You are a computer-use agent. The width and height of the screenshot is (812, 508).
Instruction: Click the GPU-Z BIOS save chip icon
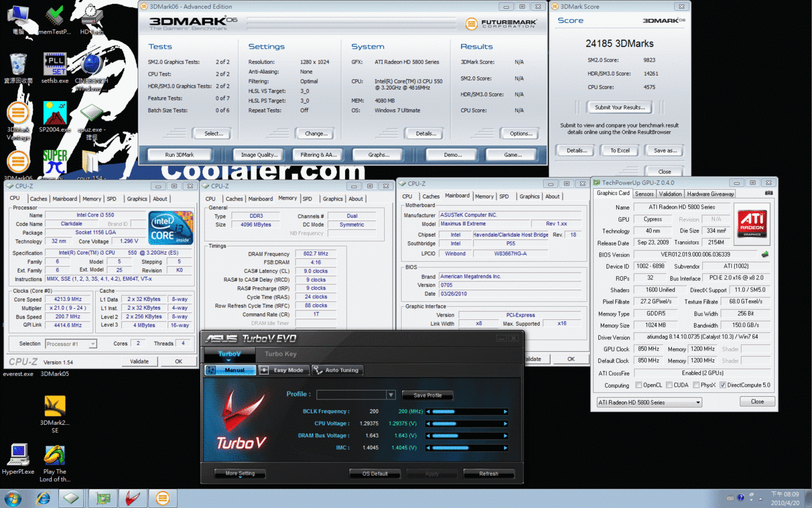[x=765, y=255]
